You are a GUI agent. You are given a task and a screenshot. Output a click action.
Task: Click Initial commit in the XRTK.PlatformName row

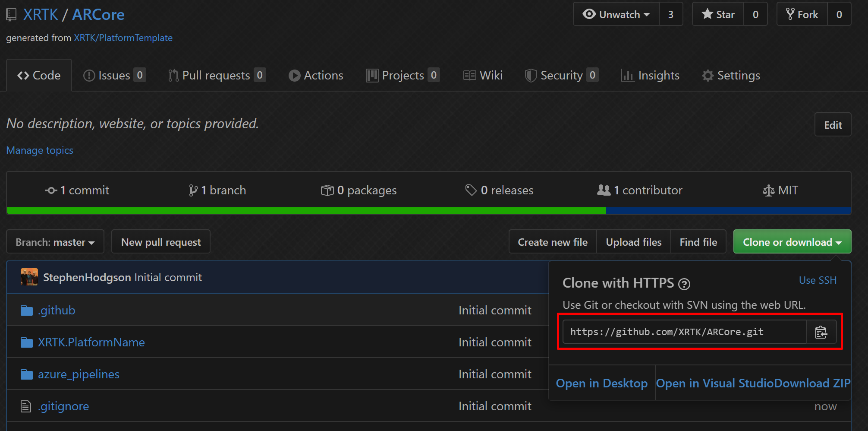pos(495,342)
